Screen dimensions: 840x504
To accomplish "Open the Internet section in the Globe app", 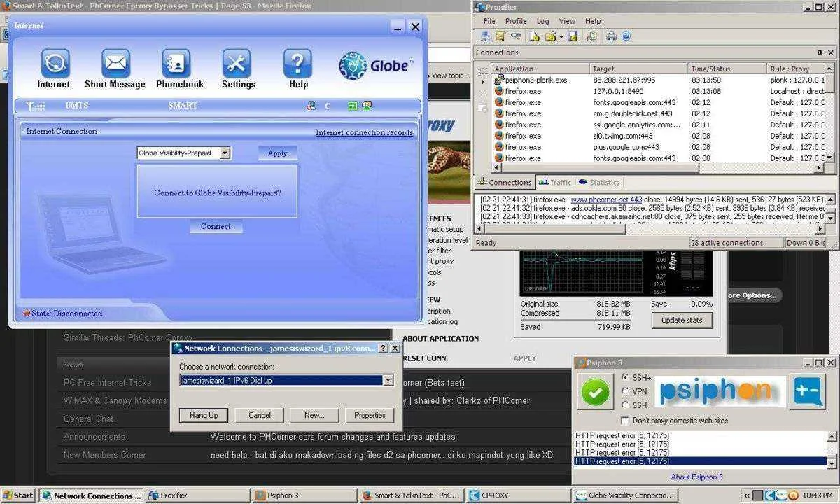I will (54, 69).
